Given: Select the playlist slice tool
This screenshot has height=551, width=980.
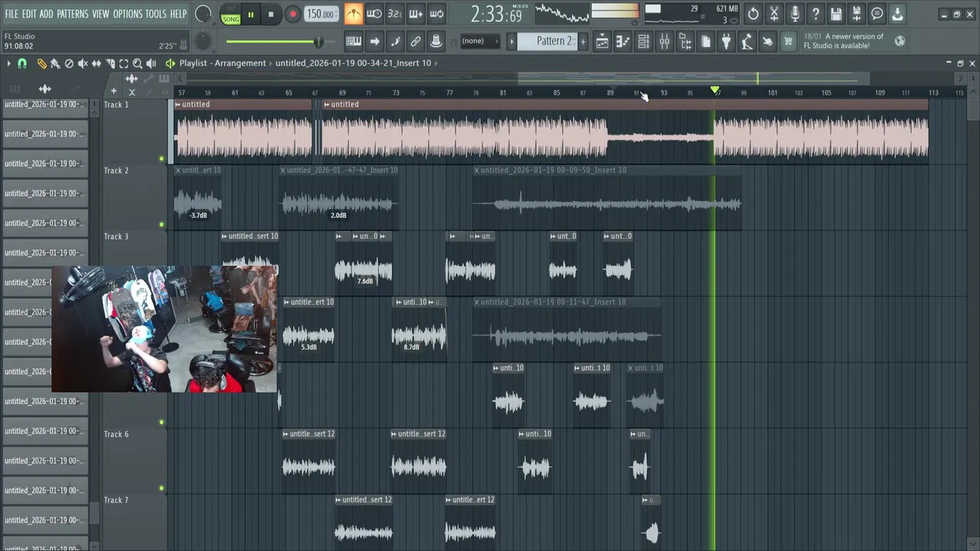Looking at the screenshot, I should (x=110, y=64).
